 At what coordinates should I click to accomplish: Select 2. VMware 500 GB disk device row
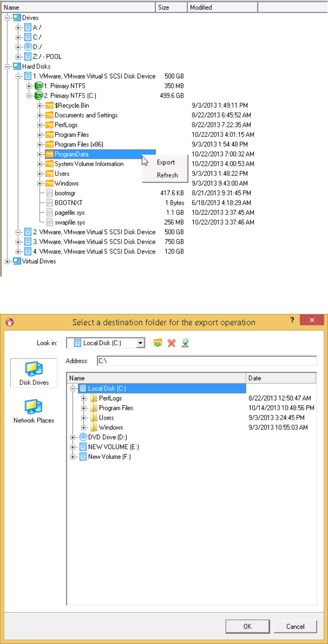coord(94,232)
